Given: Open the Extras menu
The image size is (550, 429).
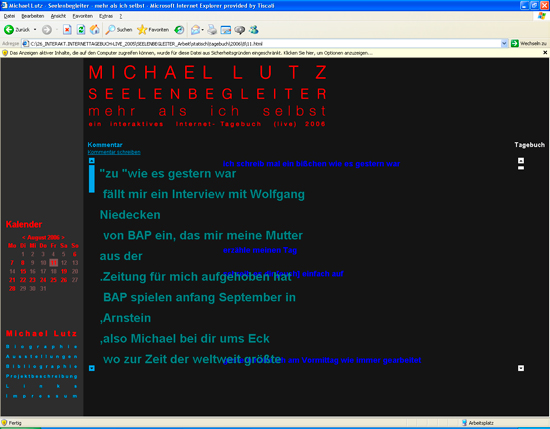Looking at the screenshot, I should tap(106, 16).
